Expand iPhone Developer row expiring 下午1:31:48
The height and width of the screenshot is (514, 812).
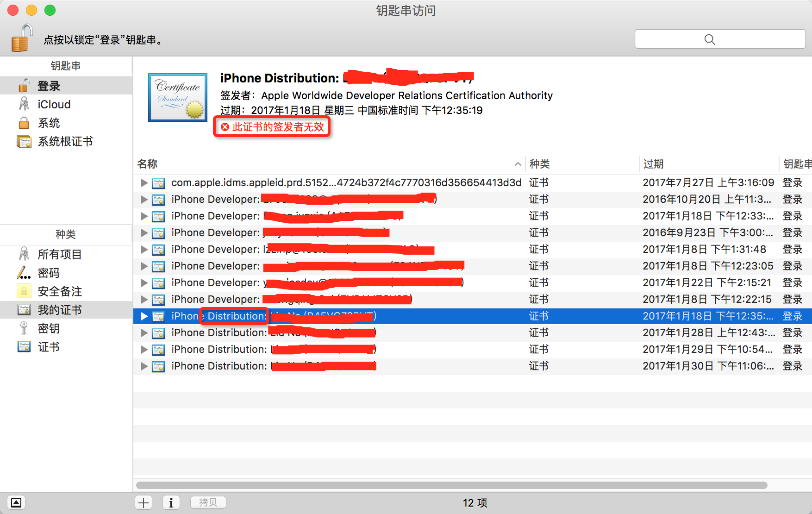pyautogui.click(x=144, y=250)
